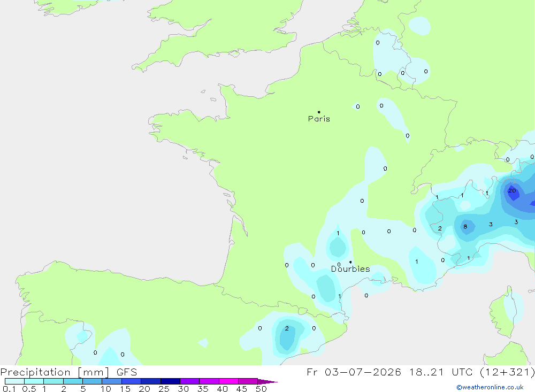This screenshot has height=392, width=535.
Task: Click the legend label 35
Action: click(x=203, y=389)
